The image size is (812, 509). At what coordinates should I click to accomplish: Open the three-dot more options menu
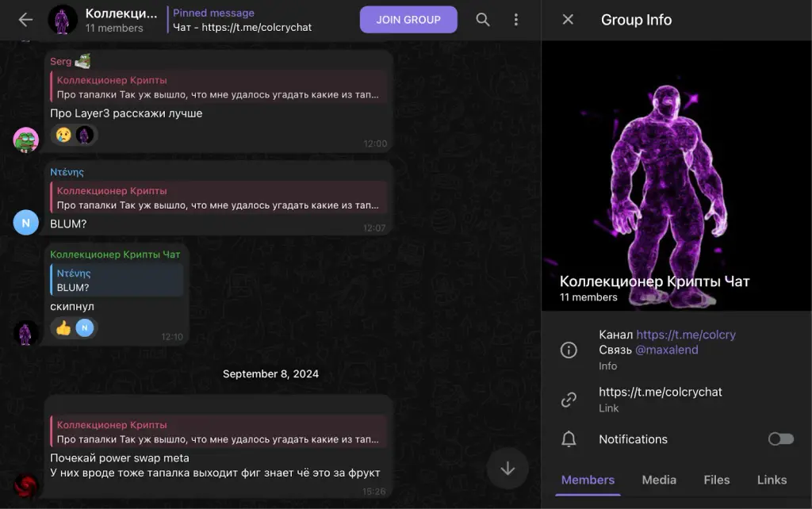point(515,20)
